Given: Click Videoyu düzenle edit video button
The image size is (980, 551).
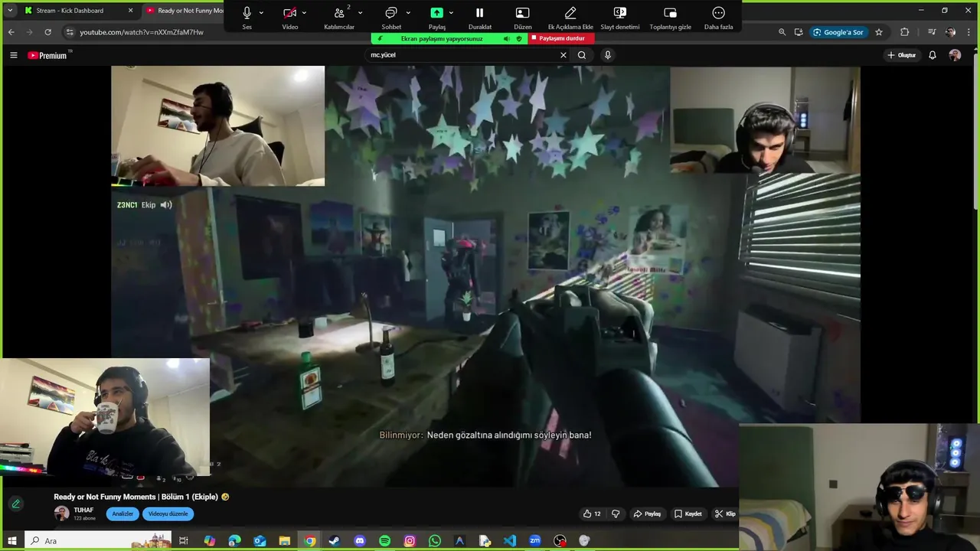Looking at the screenshot, I should click(168, 514).
